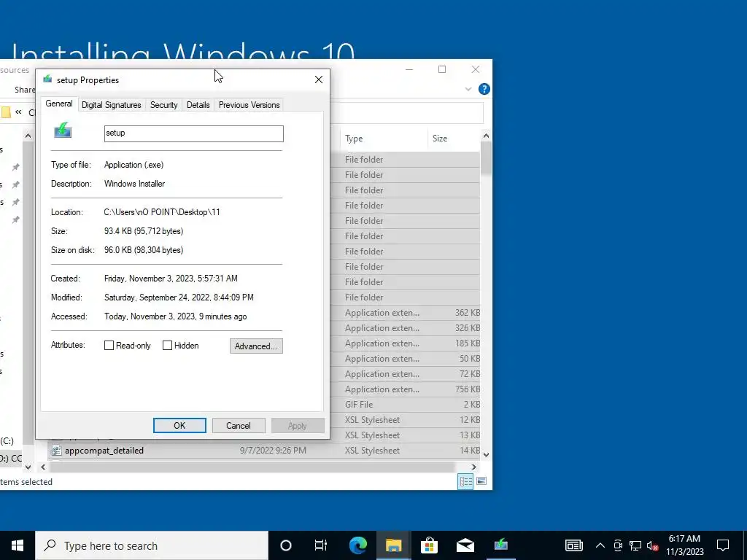
Task: Click the appcompat_detailed file icon
Action: tap(56, 451)
